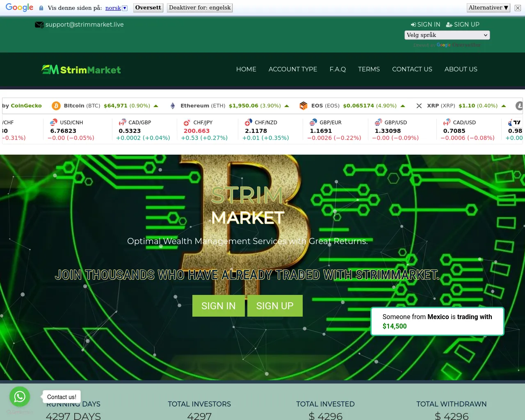Click the CAD/GBP rate 0.5323
Viewport: 525px width, 420px height.
(130, 131)
